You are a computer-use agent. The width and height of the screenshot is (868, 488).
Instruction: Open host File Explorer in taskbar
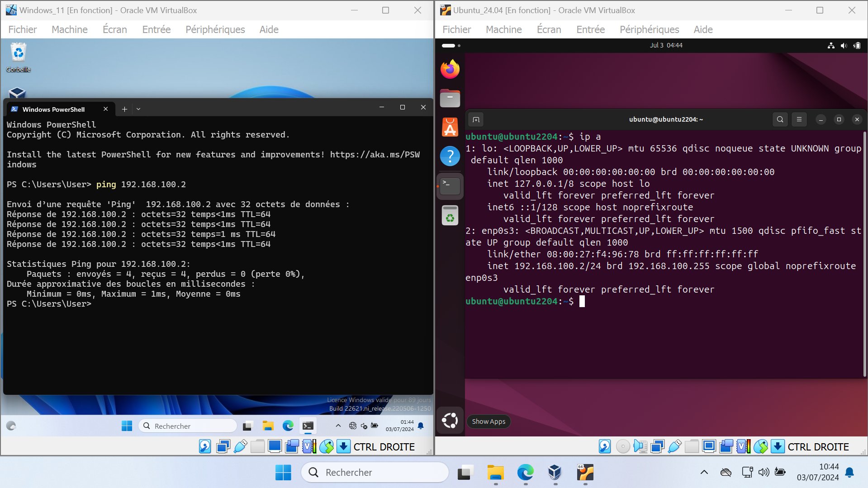pyautogui.click(x=495, y=473)
